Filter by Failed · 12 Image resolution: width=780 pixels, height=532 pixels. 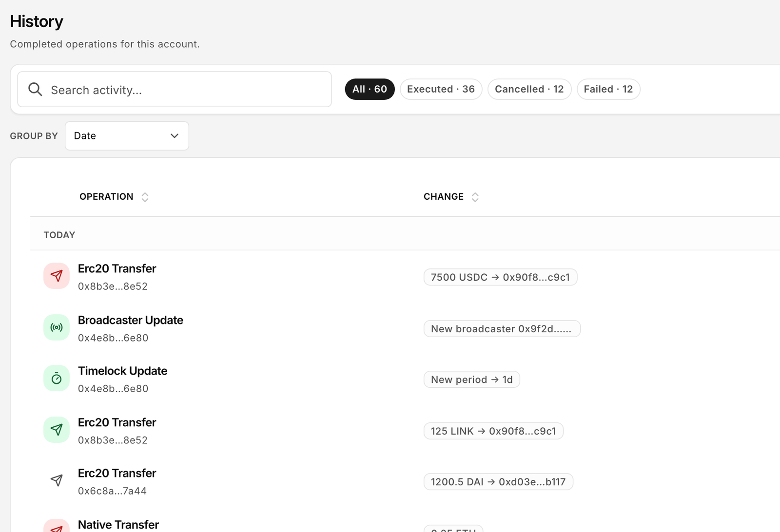coord(608,89)
